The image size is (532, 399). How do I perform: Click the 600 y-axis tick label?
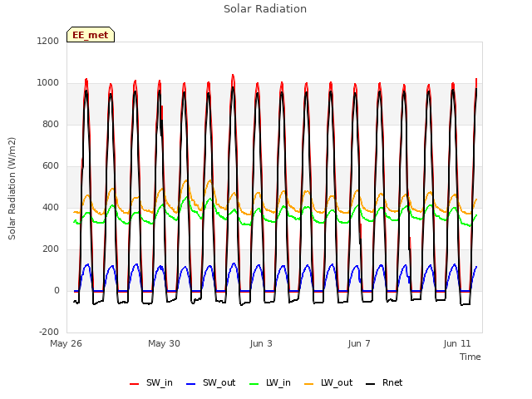51,166
